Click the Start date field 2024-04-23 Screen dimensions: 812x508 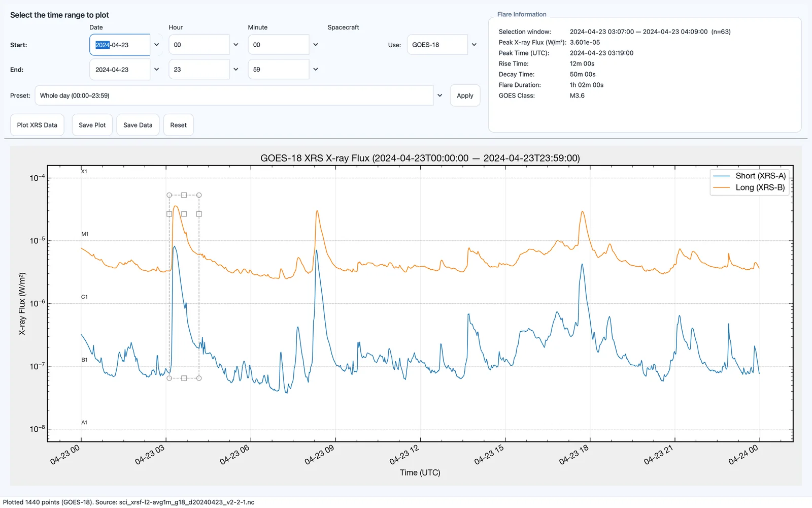click(x=120, y=45)
